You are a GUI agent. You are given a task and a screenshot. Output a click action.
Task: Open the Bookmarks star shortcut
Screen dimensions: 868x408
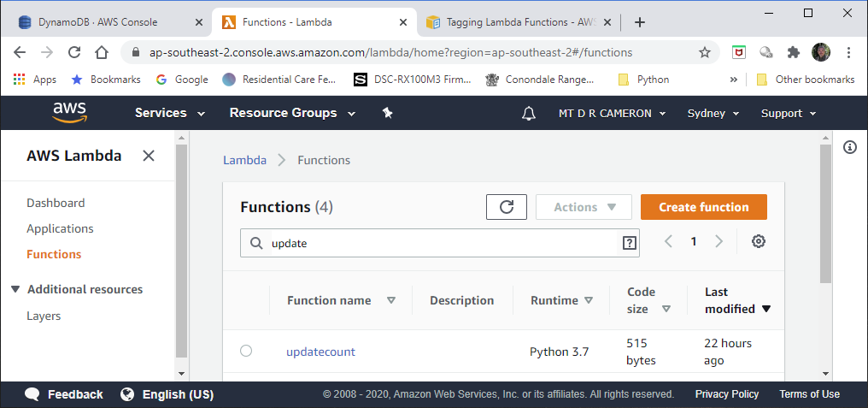click(106, 80)
